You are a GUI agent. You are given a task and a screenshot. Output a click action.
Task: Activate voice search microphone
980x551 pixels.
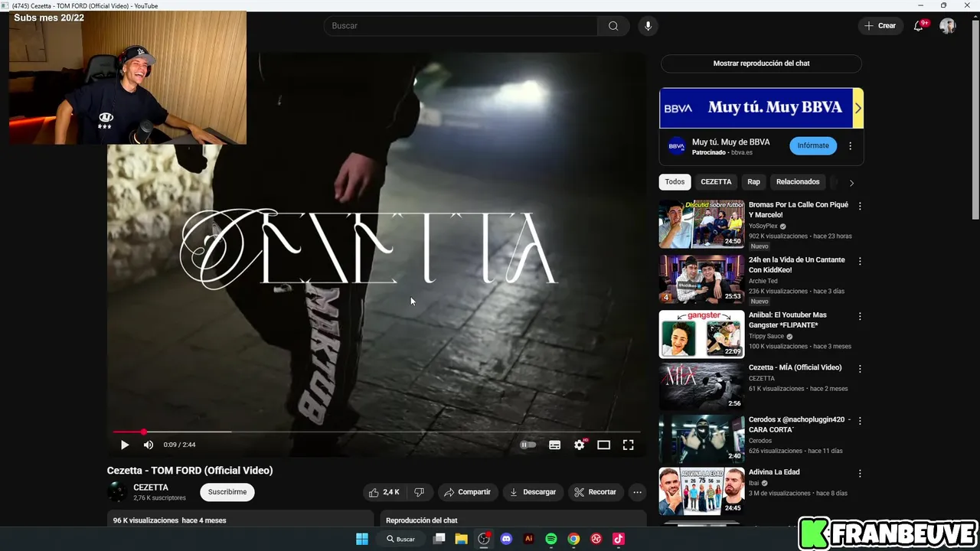pyautogui.click(x=648, y=26)
